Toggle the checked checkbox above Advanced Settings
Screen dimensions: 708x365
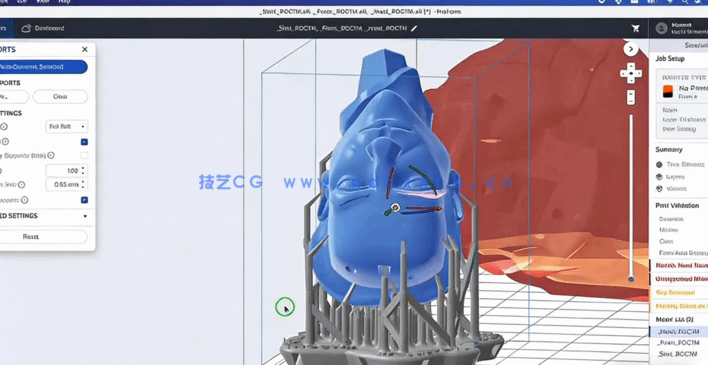point(84,200)
